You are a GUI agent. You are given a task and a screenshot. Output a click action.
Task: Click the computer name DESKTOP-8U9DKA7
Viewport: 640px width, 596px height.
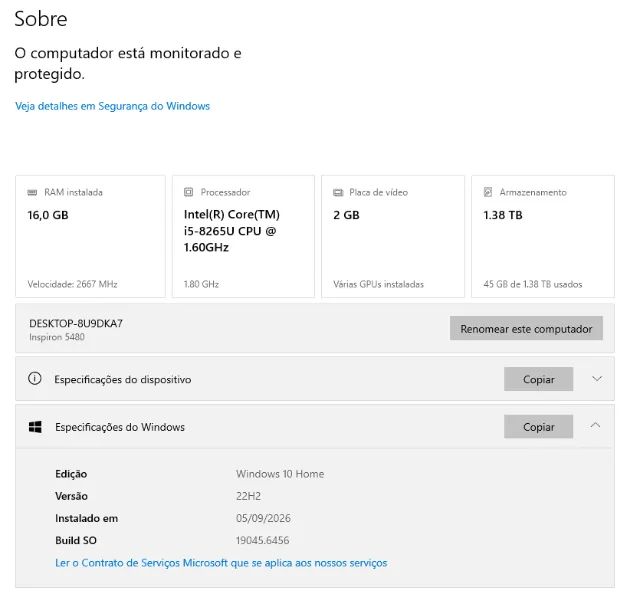point(76,323)
